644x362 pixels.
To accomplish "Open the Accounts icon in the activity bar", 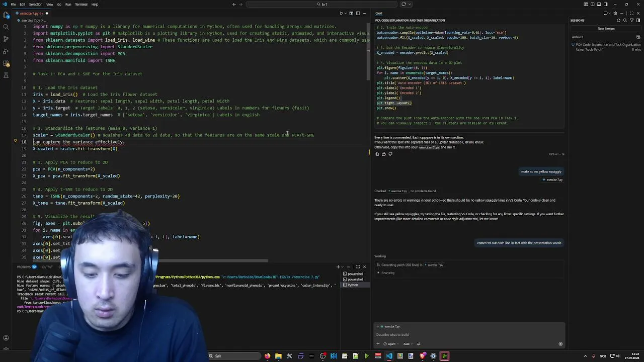I will (6, 338).
